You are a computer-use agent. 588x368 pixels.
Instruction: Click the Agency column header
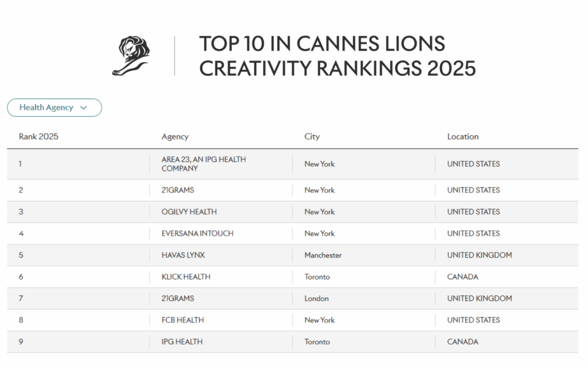175,137
